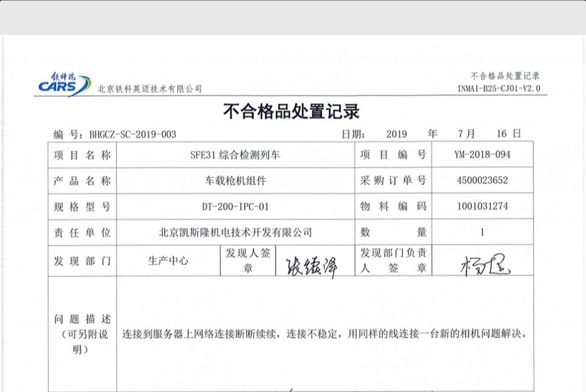Select 北京凯斯隆机电技术开发有限公司 cell
Screen dimensions: 586x392
pos(235,232)
